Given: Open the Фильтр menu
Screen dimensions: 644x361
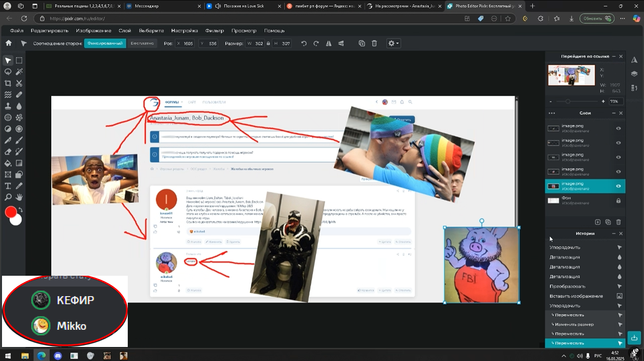Looking at the screenshot, I should coord(214,30).
